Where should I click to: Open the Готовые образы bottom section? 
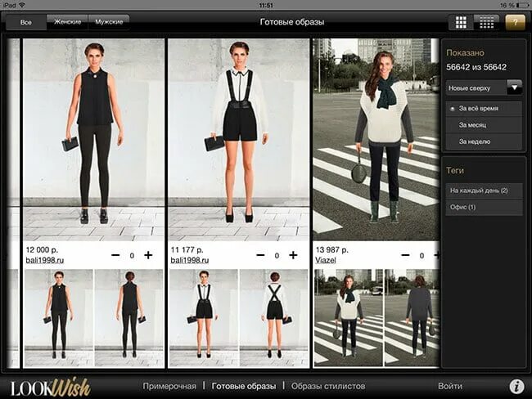point(244,386)
